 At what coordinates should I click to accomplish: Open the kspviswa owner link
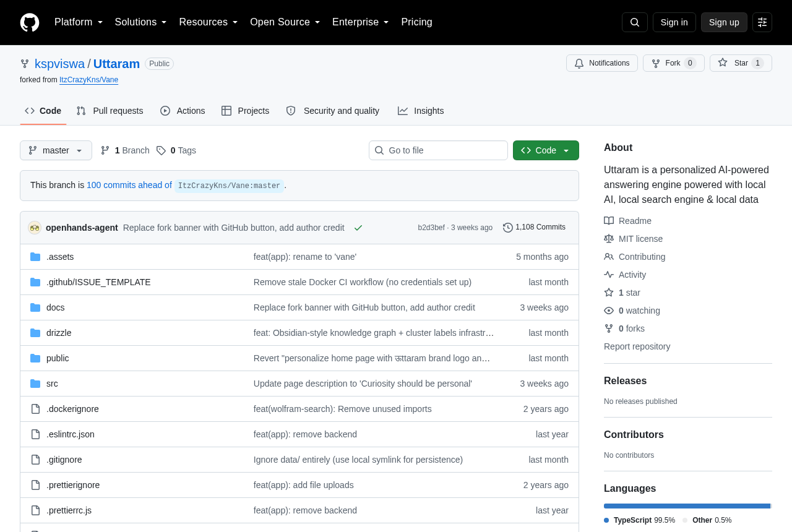click(59, 64)
